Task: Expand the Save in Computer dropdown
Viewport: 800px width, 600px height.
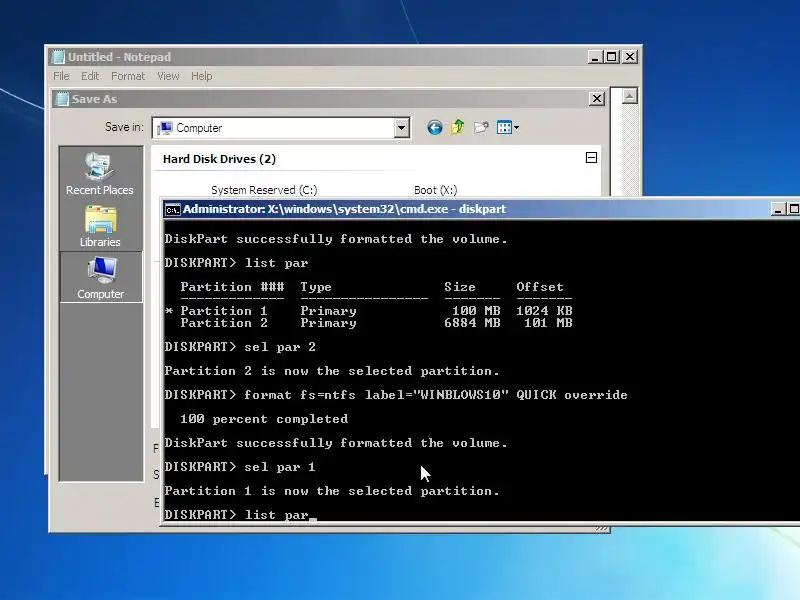Action: tap(402, 128)
